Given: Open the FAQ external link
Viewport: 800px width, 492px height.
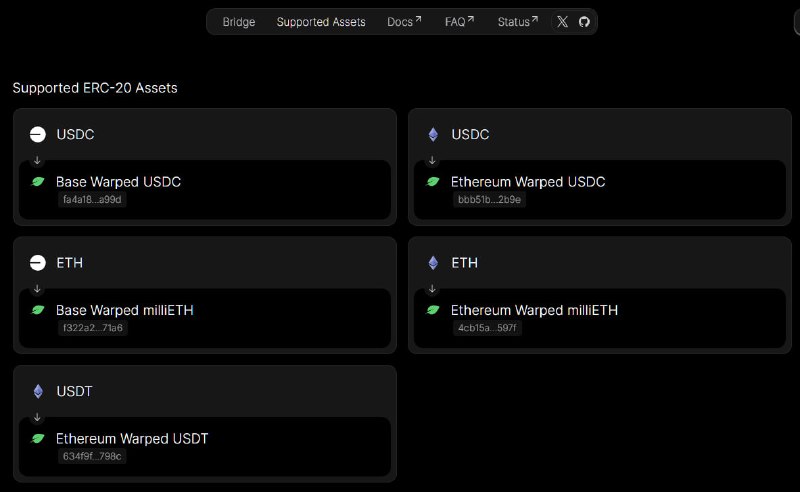Looking at the screenshot, I should pyautogui.click(x=459, y=22).
